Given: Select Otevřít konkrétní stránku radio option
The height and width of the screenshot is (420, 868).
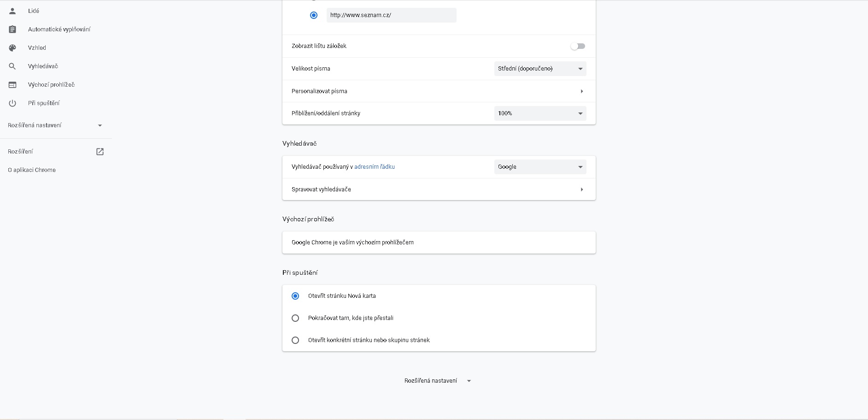Looking at the screenshot, I should tap(295, 340).
